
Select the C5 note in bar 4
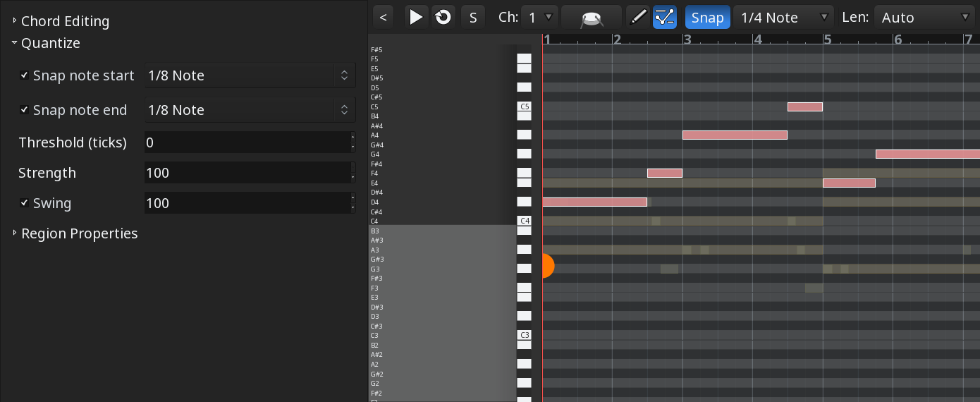tap(805, 107)
